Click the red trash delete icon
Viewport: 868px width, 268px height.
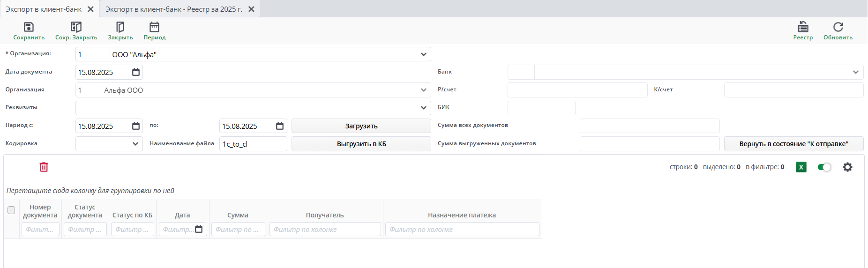44,167
